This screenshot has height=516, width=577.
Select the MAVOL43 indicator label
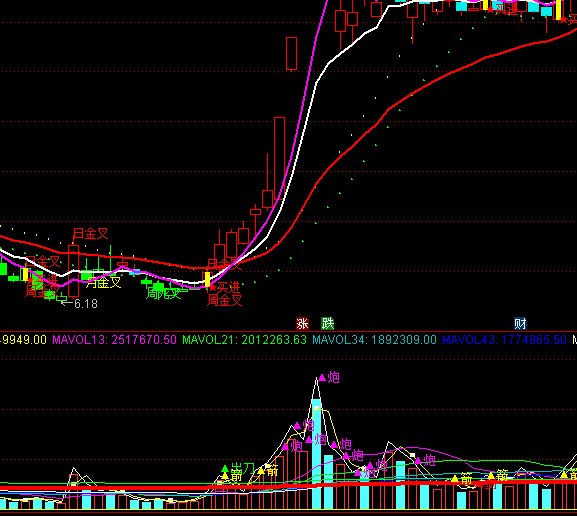pyautogui.click(x=504, y=340)
